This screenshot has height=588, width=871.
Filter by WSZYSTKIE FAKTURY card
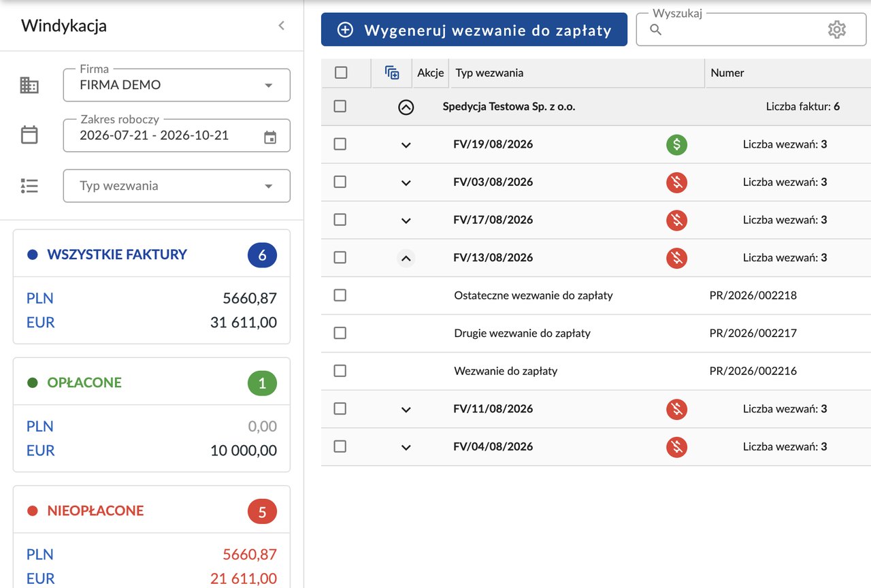(x=152, y=287)
